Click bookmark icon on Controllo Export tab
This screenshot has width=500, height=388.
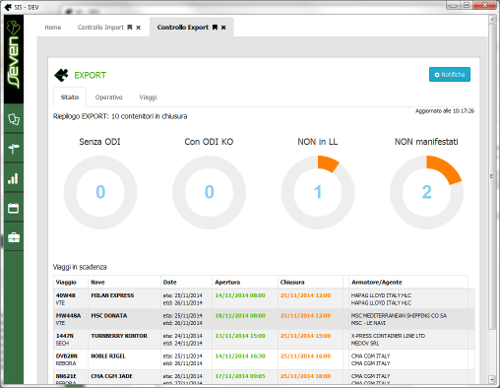[x=215, y=27]
